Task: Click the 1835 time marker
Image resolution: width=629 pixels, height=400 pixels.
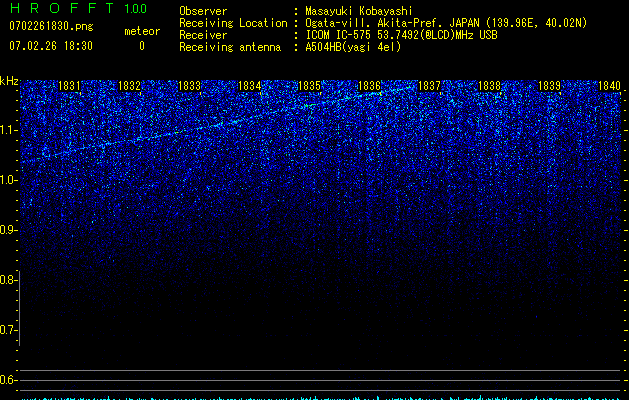Action: coord(309,86)
